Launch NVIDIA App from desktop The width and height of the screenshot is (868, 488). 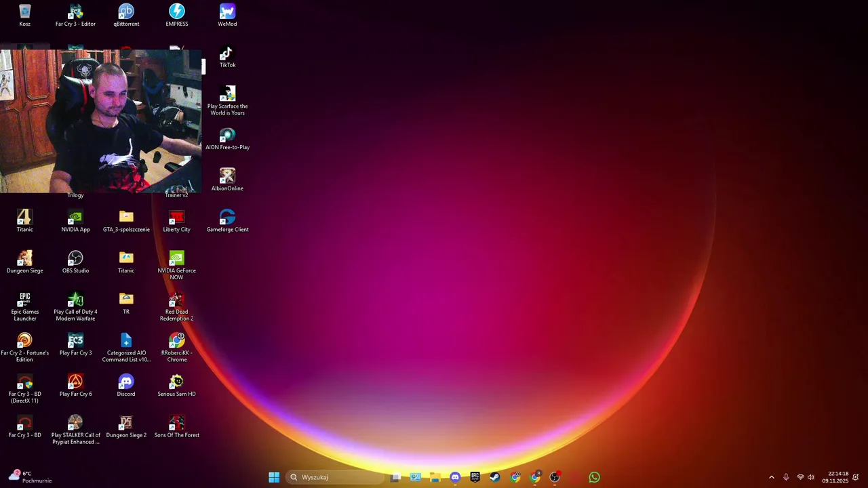click(x=75, y=221)
